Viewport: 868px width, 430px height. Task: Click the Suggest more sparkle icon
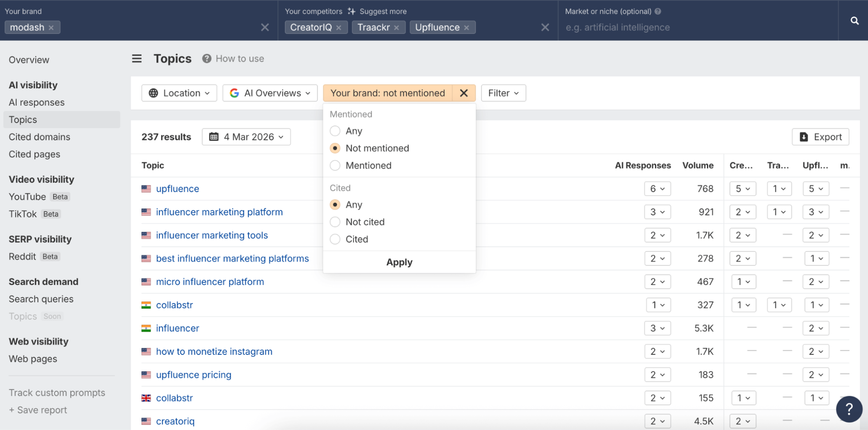point(351,11)
